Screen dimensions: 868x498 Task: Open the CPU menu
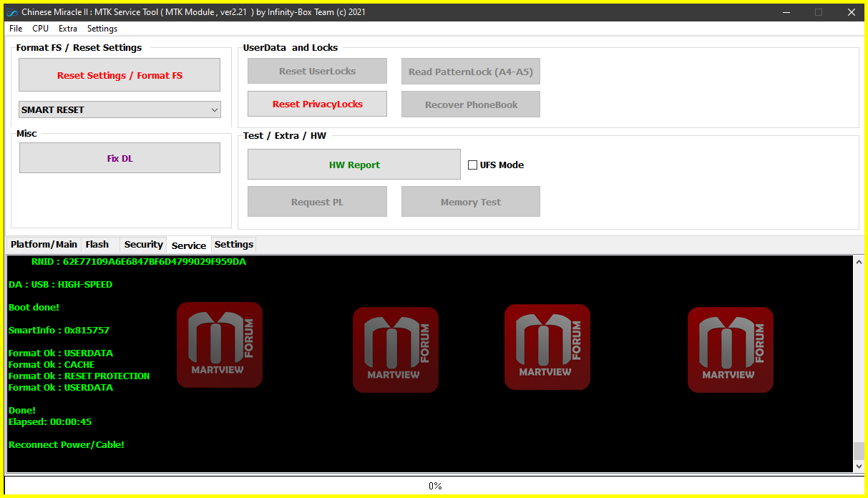(x=41, y=29)
